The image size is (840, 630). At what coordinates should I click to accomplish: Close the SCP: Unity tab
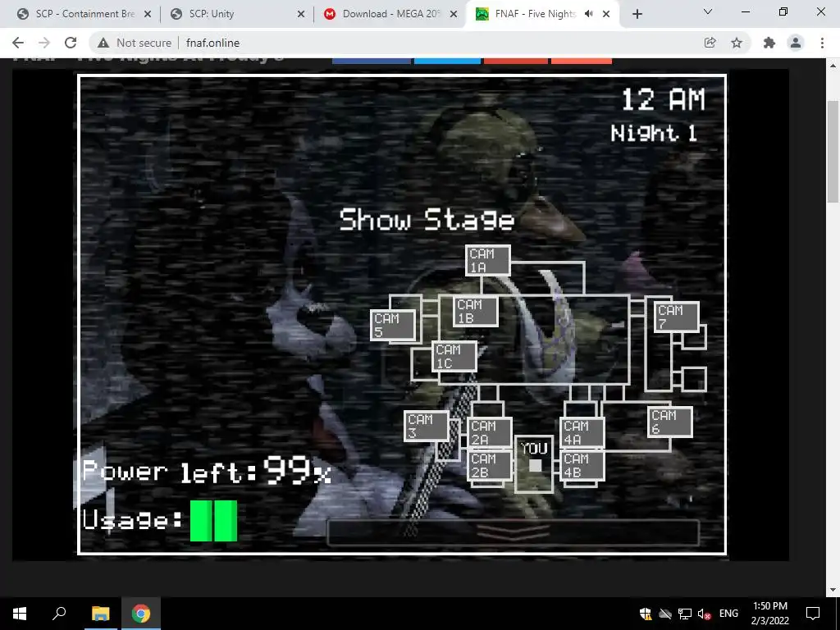[x=301, y=14]
